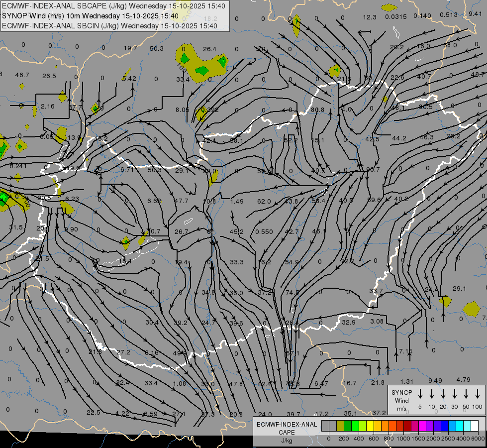Image resolution: width=487 pixels, height=448 pixels.
Task: Click the 400 tick label on CAPE scale
Action: pos(359,439)
